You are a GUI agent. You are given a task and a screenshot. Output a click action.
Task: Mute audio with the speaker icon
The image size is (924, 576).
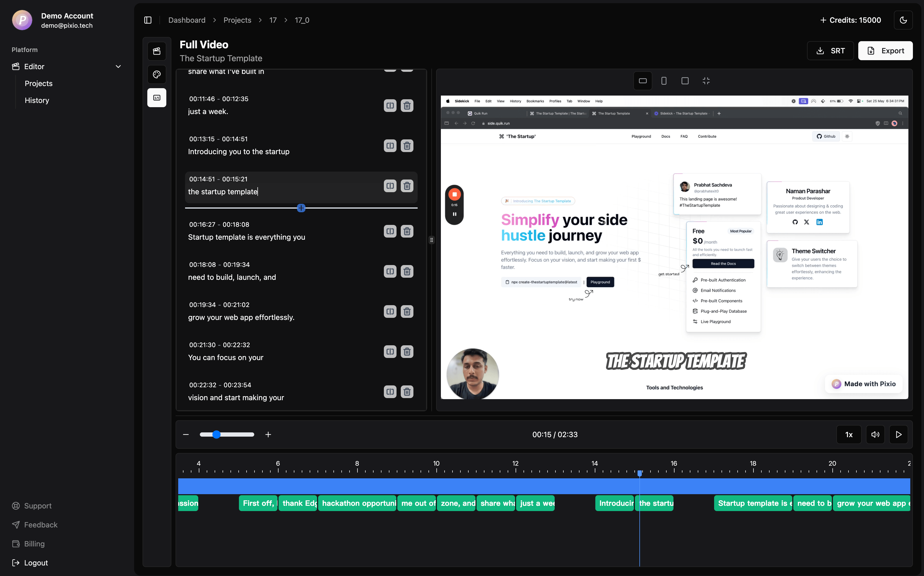pos(875,435)
